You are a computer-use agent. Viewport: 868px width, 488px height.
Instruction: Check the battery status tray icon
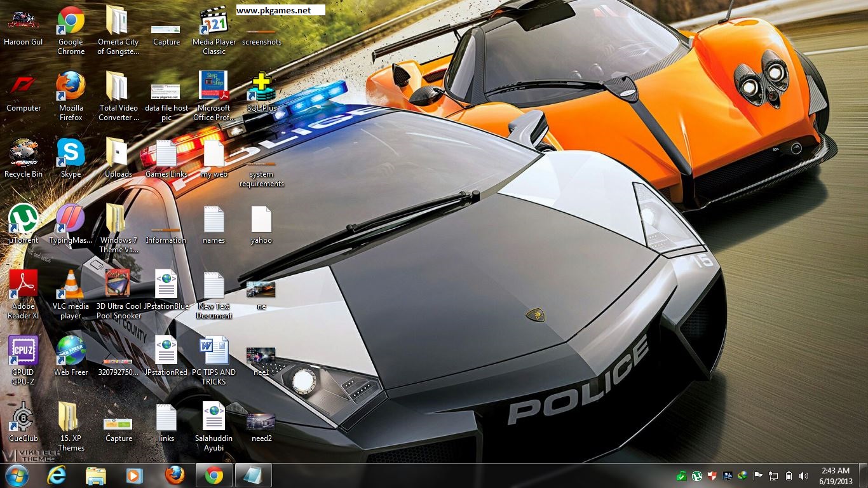pos(789,475)
